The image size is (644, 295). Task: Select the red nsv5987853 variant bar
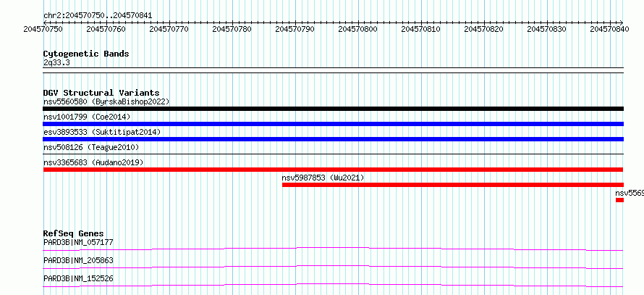point(452,185)
